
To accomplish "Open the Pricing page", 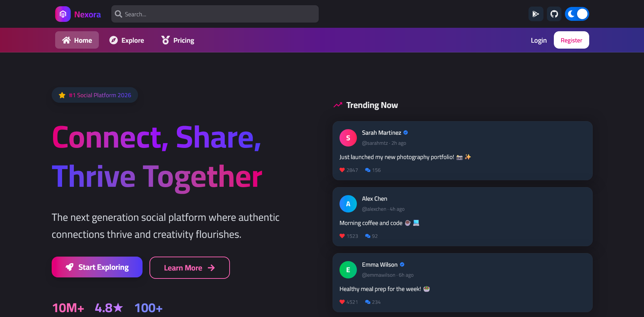I will point(178,40).
